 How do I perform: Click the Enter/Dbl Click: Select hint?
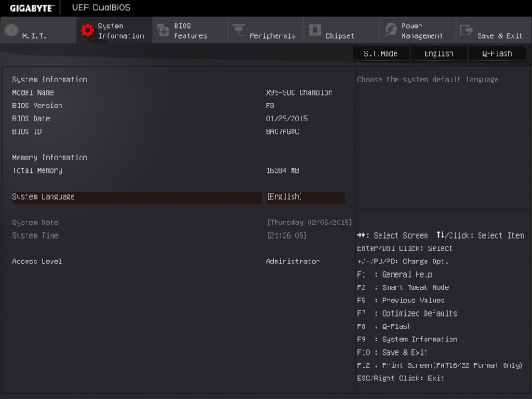coord(405,248)
